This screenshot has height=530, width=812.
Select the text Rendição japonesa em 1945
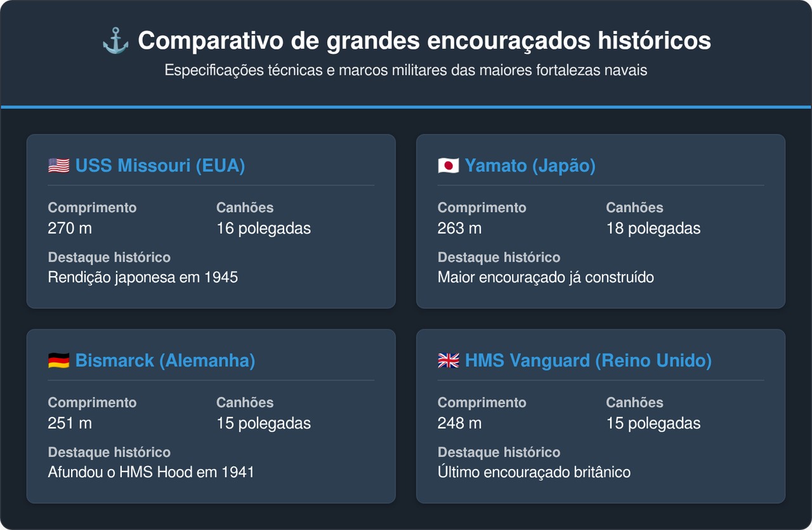tap(143, 277)
